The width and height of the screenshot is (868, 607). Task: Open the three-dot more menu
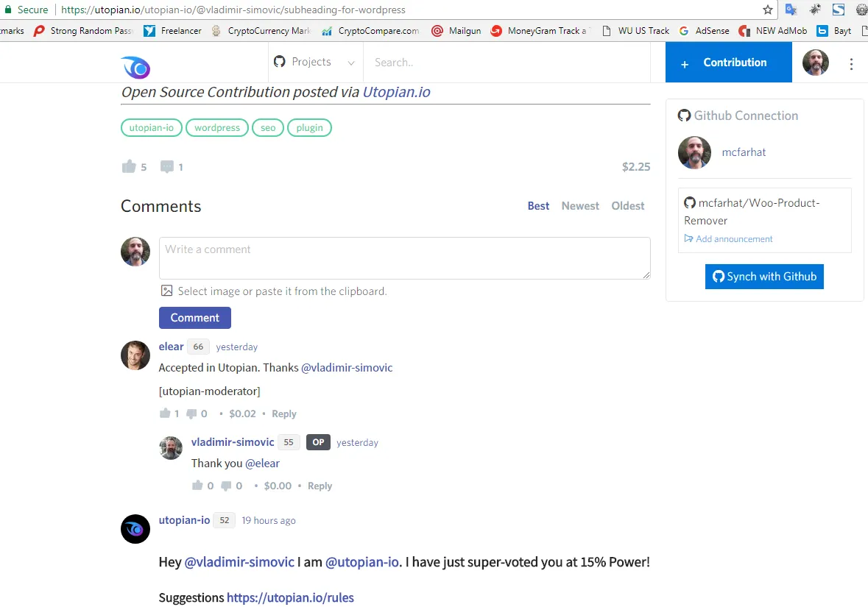tap(851, 63)
